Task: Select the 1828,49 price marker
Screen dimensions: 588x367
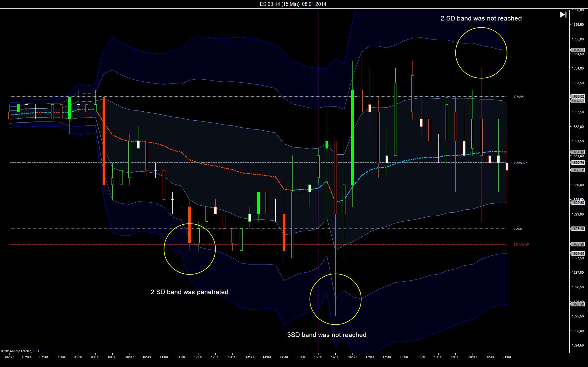Action: (x=577, y=229)
